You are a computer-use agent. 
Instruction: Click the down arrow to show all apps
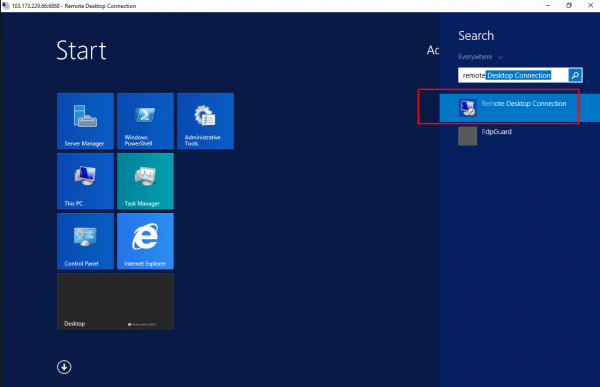click(64, 367)
